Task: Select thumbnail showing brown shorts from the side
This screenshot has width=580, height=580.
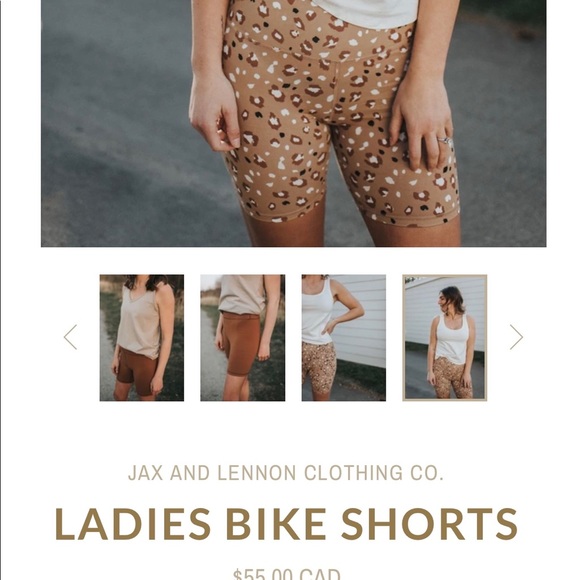Action: (243, 338)
